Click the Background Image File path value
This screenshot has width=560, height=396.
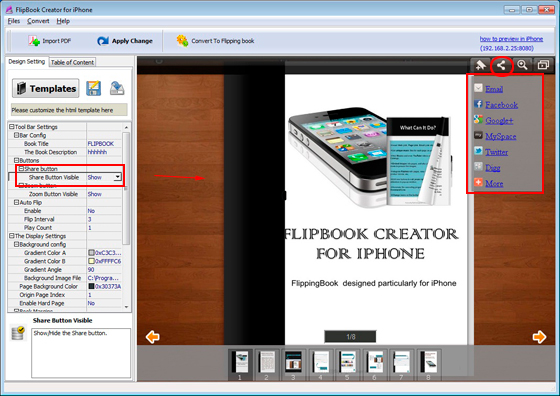pyautogui.click(x=104, y=278)
